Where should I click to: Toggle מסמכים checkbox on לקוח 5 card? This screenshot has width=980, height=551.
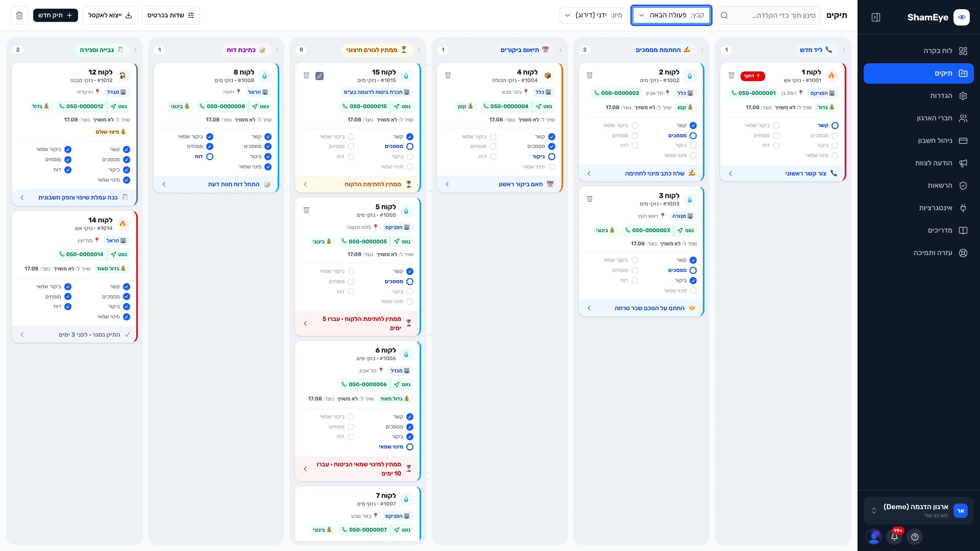click(410, 282)
